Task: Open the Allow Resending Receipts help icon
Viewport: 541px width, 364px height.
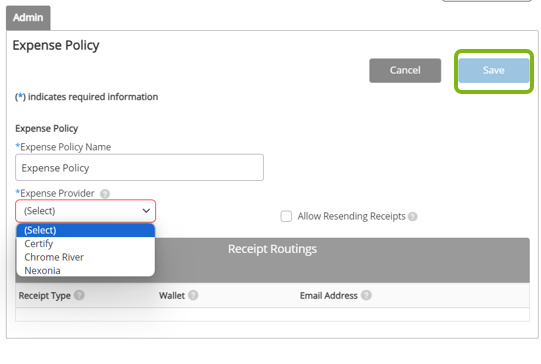Action: click(412, 216)
